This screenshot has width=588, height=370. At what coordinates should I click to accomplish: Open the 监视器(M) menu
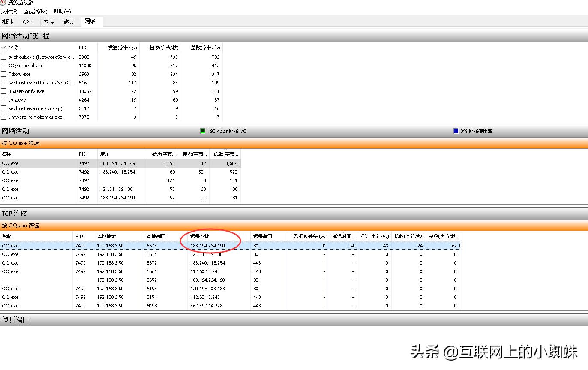[x=35, y=12]
